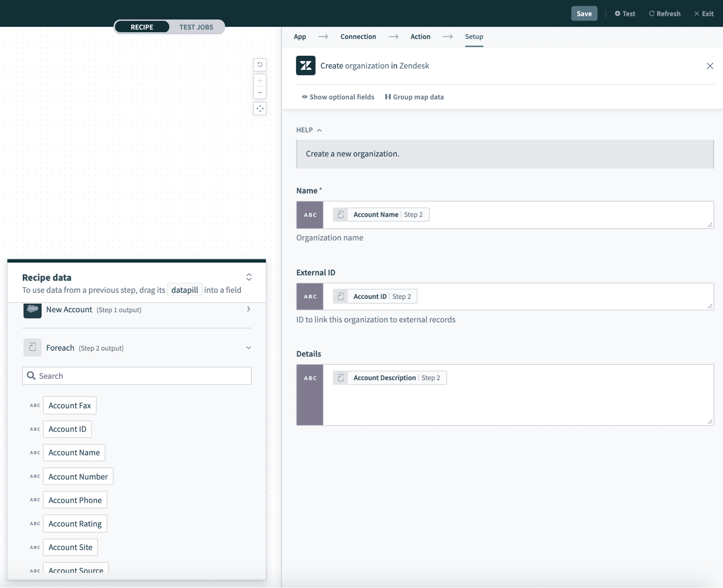This screenshot has width=723, height=588.
Task: Expand the New Account Step 1 output
Action: click(249, 310)
